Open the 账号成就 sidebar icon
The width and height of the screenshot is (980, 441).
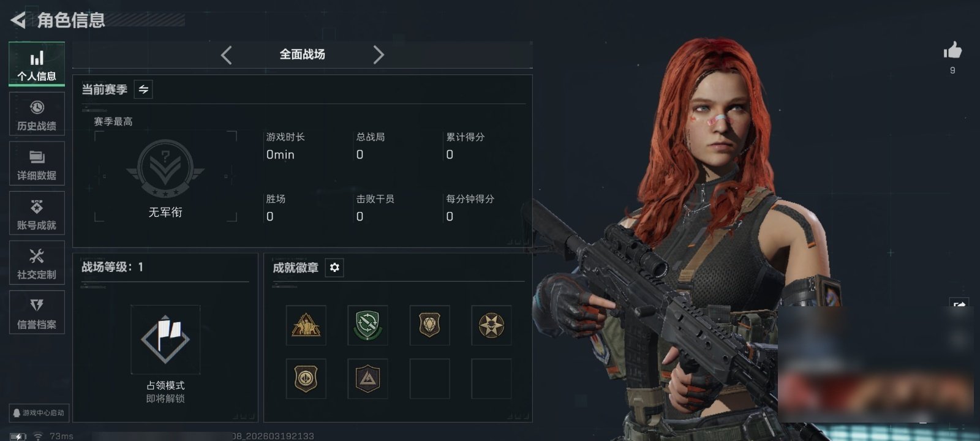click(37, 213)
